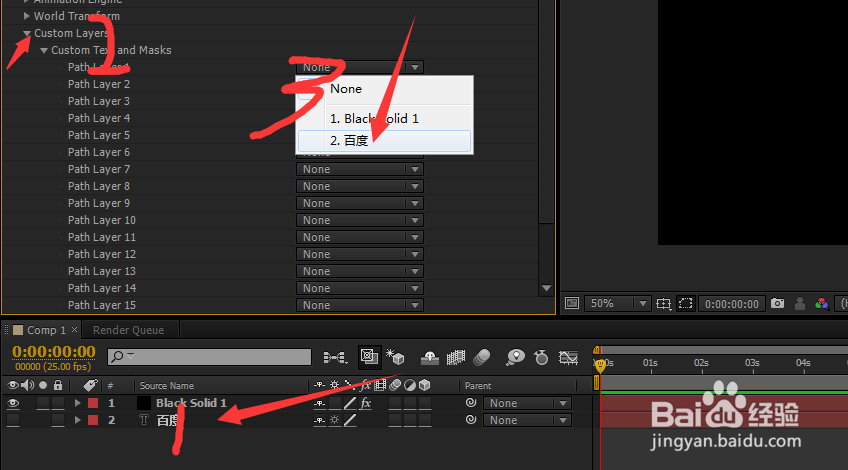Click the 3D Layer cube column header
848x470 pixels.
[425, 385]
